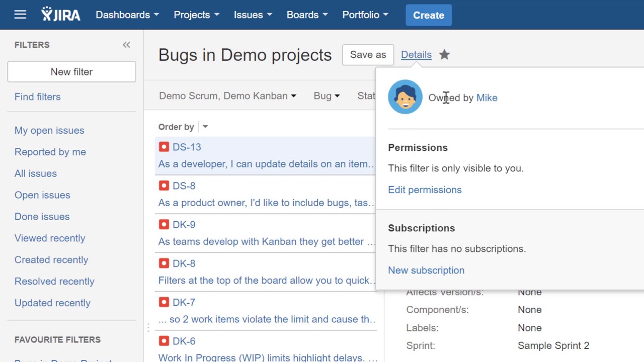Open issue DK-7

click(x=184, y=302)
